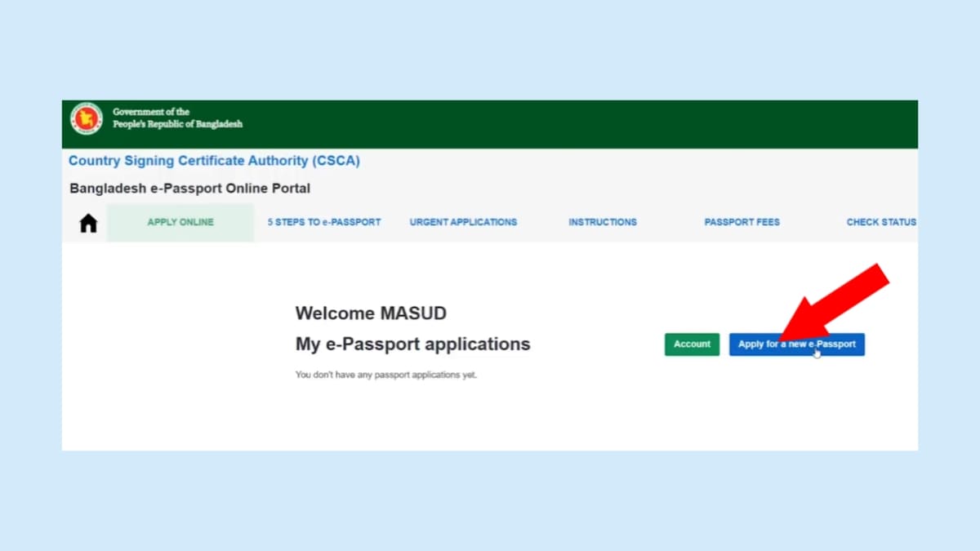980x551 pixels.
Task: Click the Bangladesh government emblem logo
Action: pyautogui.click(x=86, y=118)
